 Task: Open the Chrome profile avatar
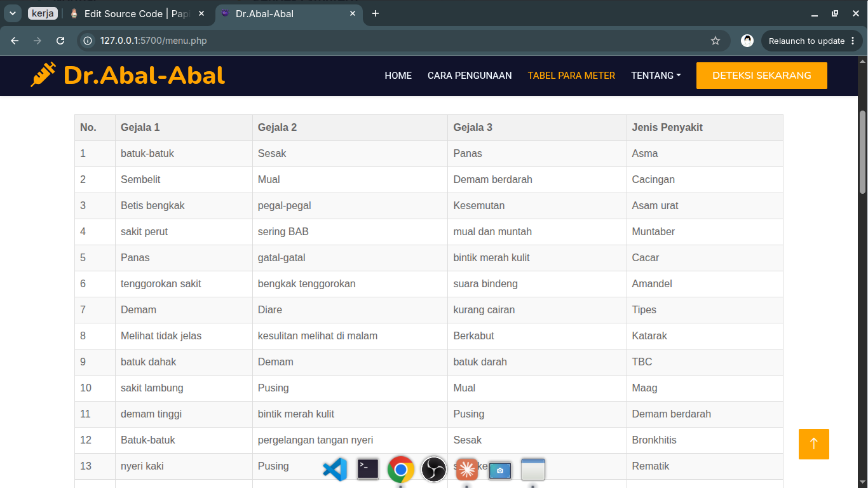click(x=747, y=41)
